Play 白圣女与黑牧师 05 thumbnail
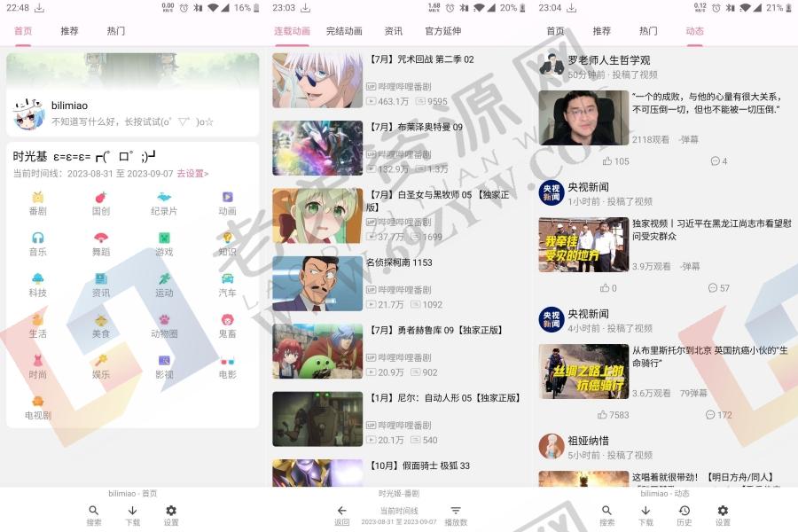 click(x=317, y=215)
